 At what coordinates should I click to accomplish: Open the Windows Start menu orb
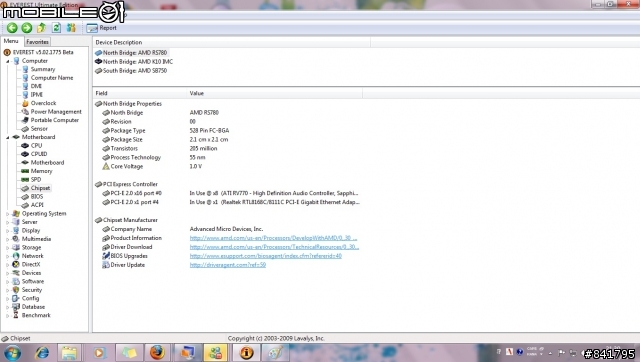click(x=12, y=353)
